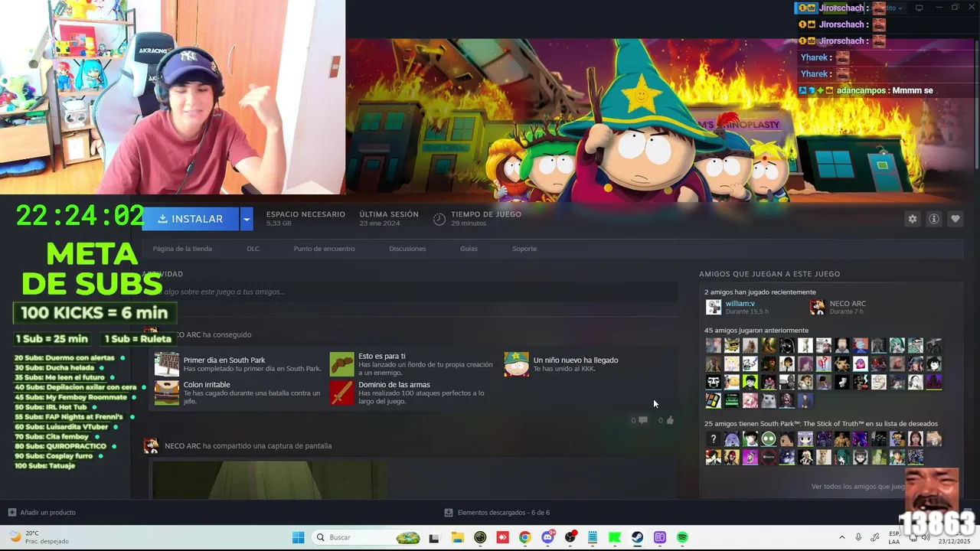980x551 pixels.
Task: Click the '23 ene 2024' last session text
Action: point(380,223)
